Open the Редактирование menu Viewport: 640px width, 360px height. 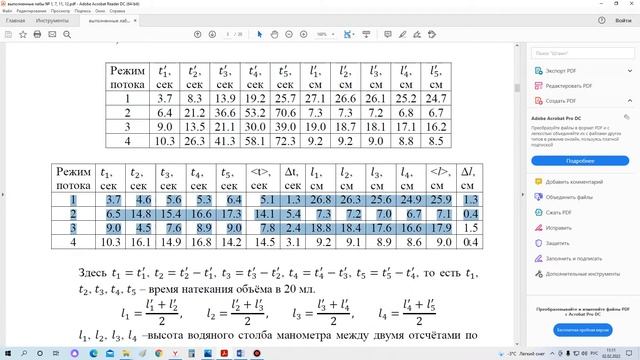coord(30,11)
